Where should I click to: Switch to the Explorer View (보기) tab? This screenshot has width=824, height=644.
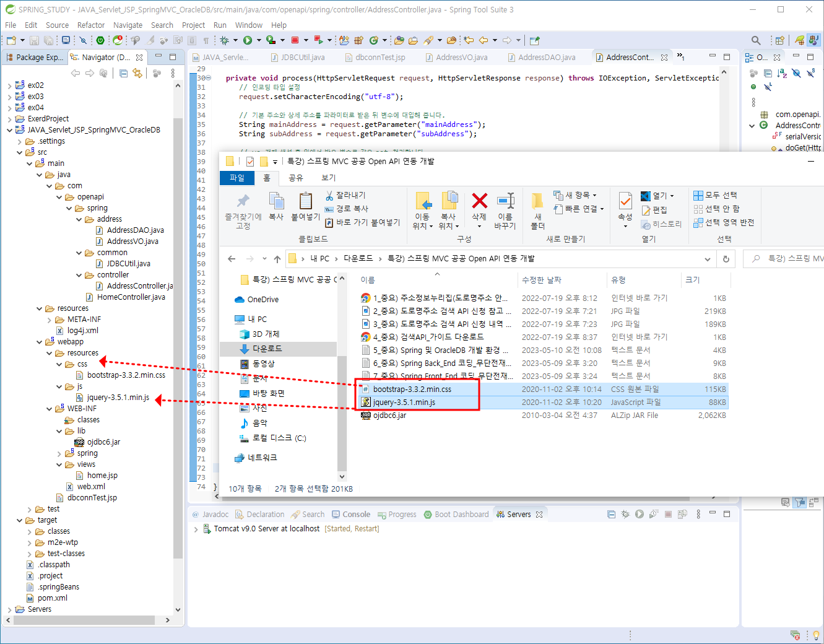(x=329, y=178)
